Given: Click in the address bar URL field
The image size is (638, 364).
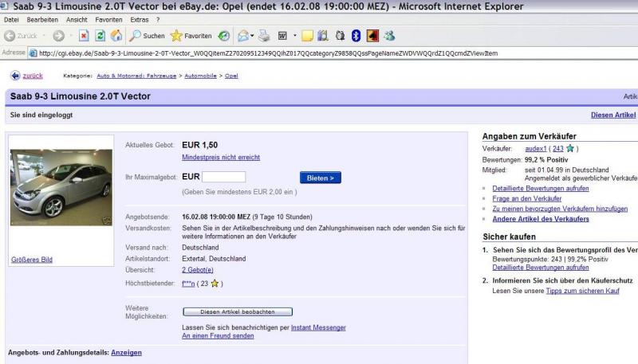Looking at the screenshot, I should [333, 53].
